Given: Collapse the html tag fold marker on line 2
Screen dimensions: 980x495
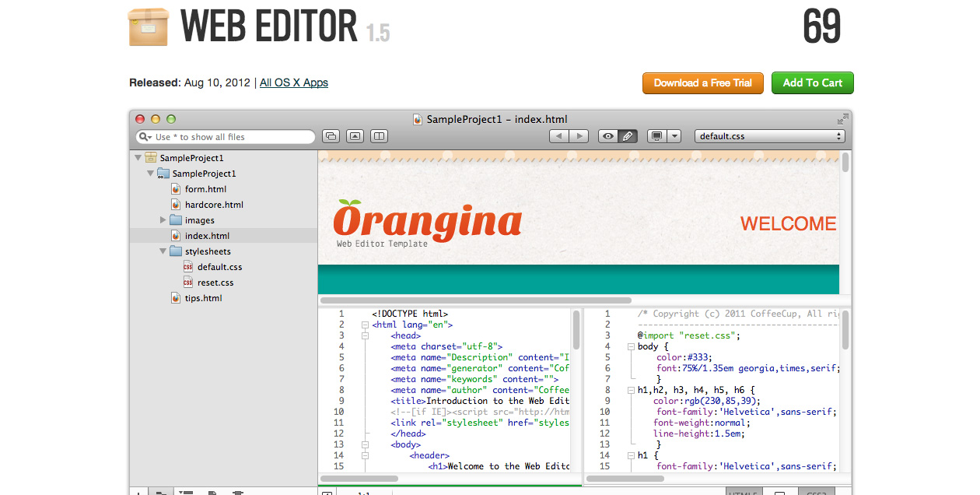Looking at the screenshot, I should pos(364,325).
